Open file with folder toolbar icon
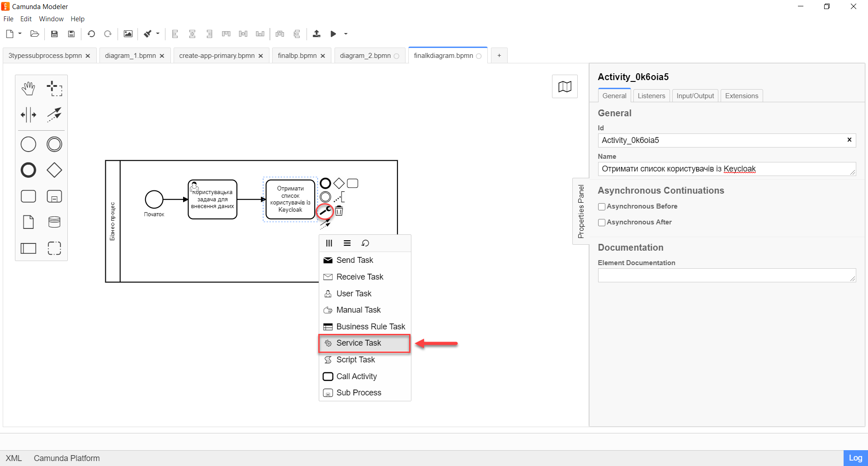The height and width of the screenshot is (466, 868). tap(34, 34)
